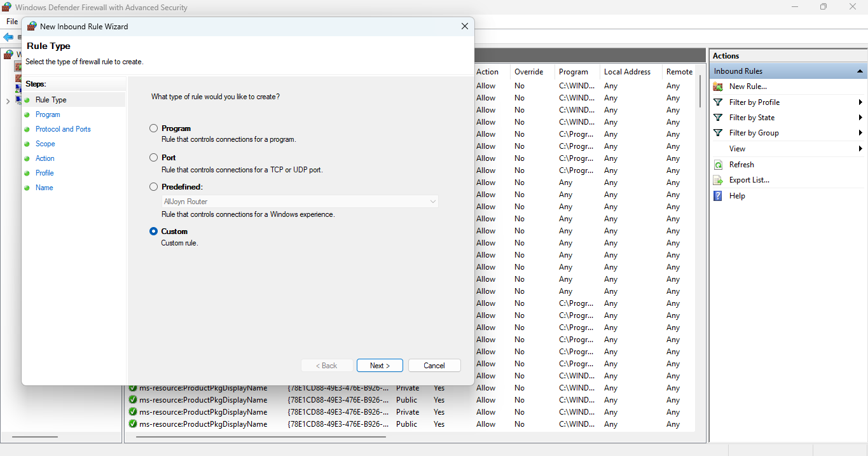Click the Export List icon
This screenshot has height=456, width=868.
pyautogui.click(x=718, y=180)
